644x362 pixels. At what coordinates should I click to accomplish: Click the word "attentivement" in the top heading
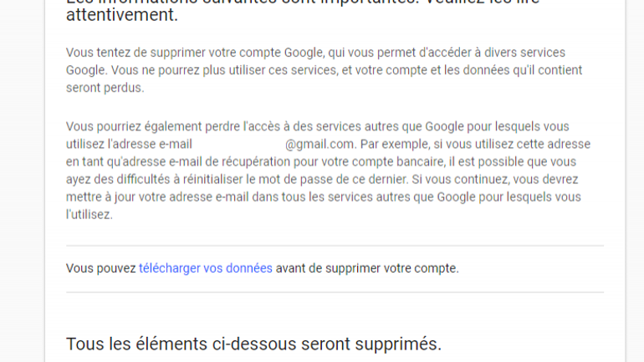(x=120, y=15)
